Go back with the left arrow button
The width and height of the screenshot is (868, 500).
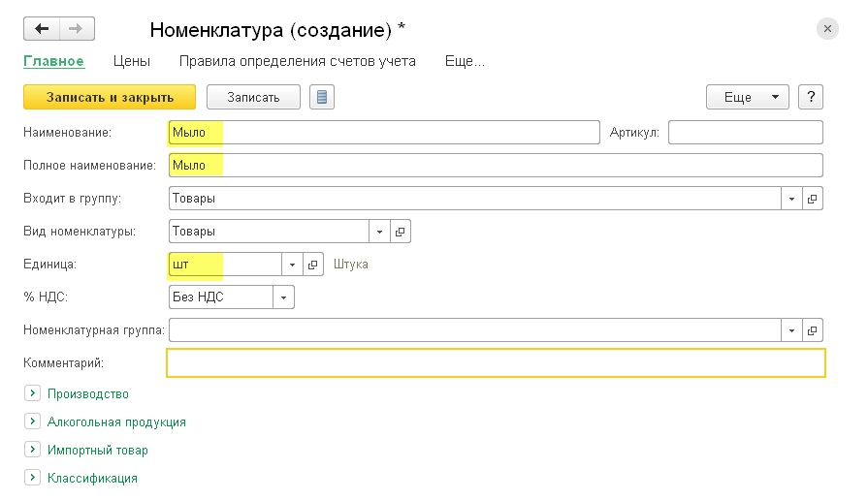tap(42, 29)
